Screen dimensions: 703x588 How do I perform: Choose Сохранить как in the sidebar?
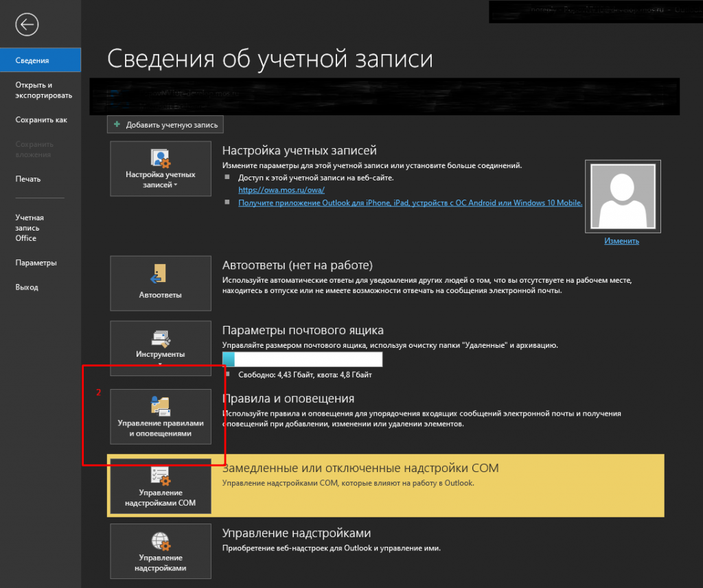click(x=41, y=120)
